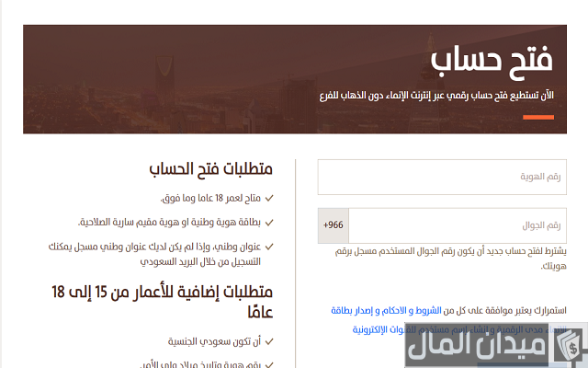Open the "الشروط و الاحكام" terms link

pyautogui.click(x=411, y=311)
